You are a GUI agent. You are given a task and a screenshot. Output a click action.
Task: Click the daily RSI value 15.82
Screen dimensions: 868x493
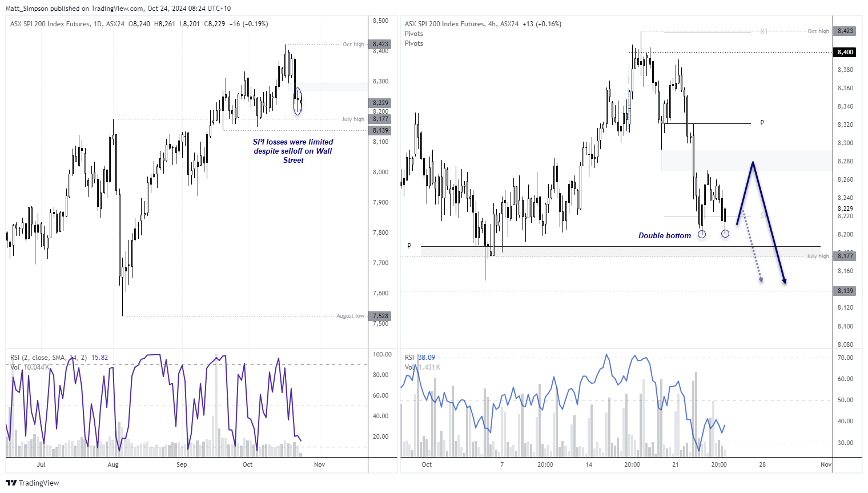[x=100, y=358]
